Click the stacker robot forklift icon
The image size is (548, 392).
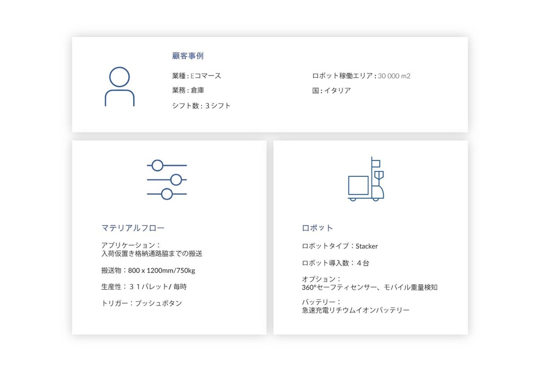click(366, 179)
